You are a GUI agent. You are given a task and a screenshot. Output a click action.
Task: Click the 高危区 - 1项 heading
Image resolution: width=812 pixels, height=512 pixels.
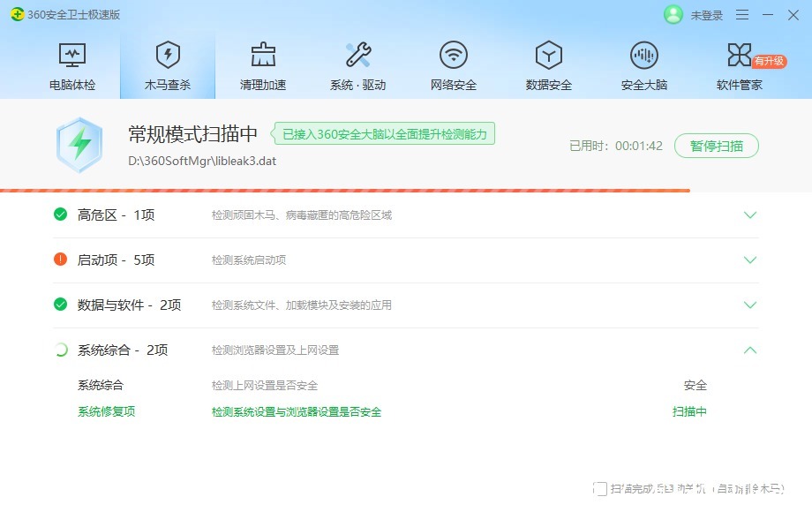tap(116, 215)
